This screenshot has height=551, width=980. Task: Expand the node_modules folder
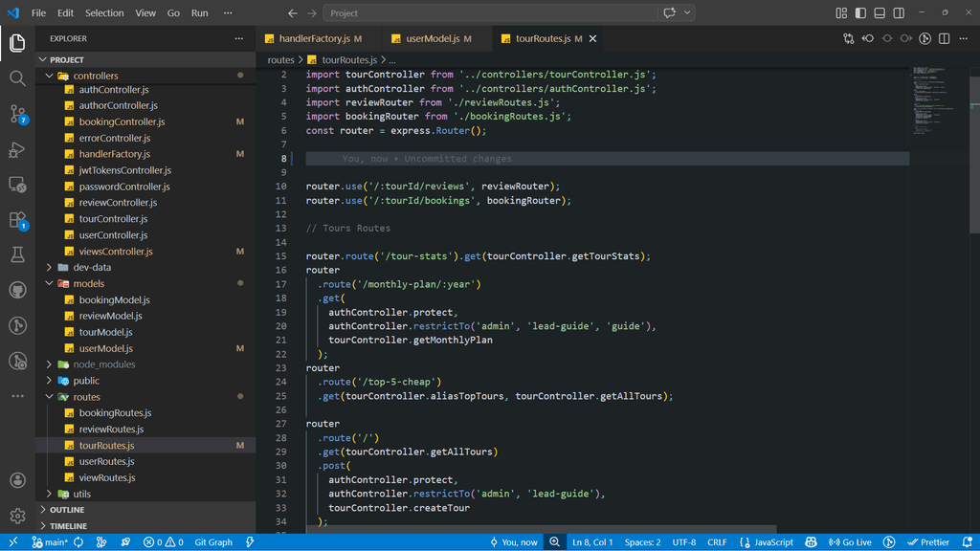coord(103,364)
